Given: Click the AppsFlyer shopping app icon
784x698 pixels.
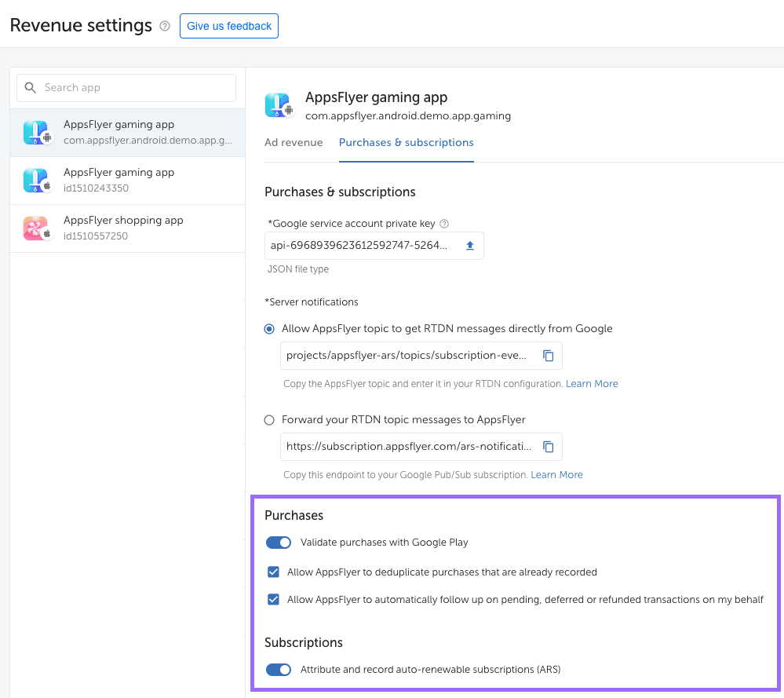Looking at the screenshot, I should pyautogui.click(x=38, y=228).
